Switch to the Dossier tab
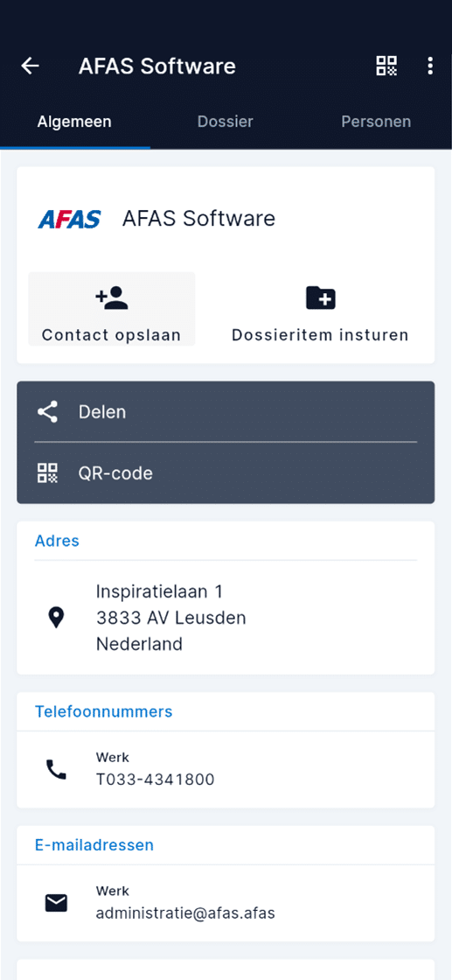Screen dimensions: 452x980 coord(226,122)
